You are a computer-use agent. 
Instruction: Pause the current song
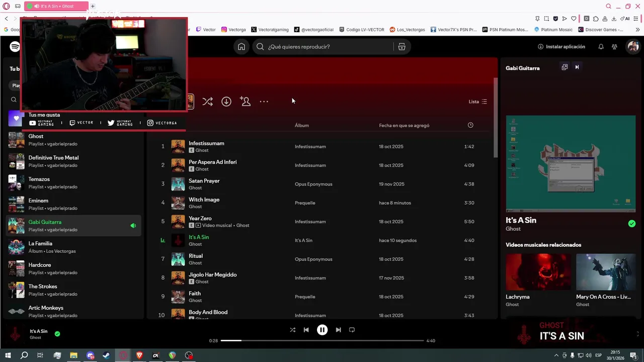tap(322, 330)
